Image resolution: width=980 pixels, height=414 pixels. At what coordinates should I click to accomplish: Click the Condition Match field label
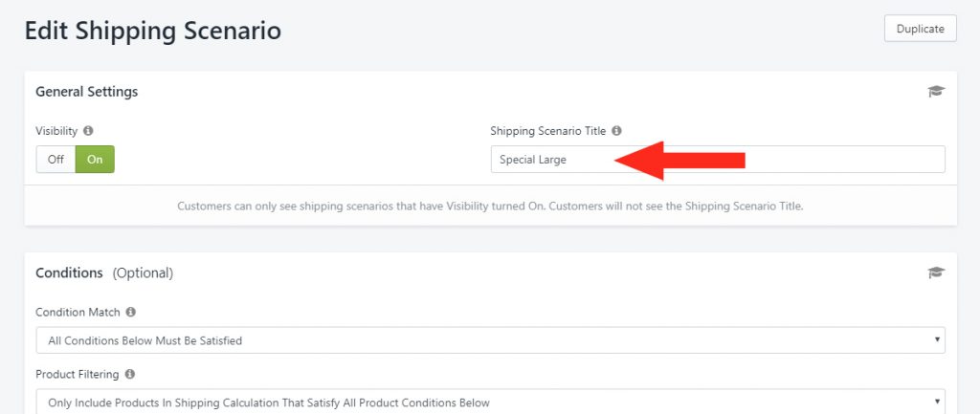click(78, 312)
